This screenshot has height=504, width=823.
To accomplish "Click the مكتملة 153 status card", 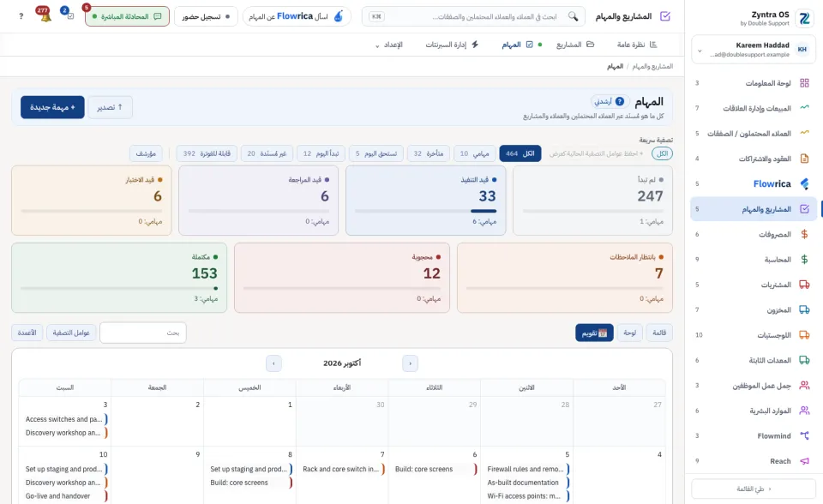I will click(x=119, y=278).
